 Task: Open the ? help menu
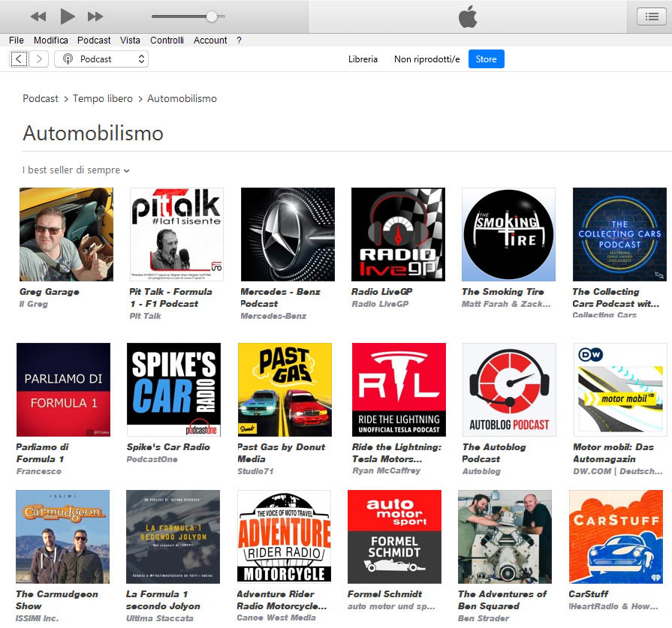click(239, 41)
